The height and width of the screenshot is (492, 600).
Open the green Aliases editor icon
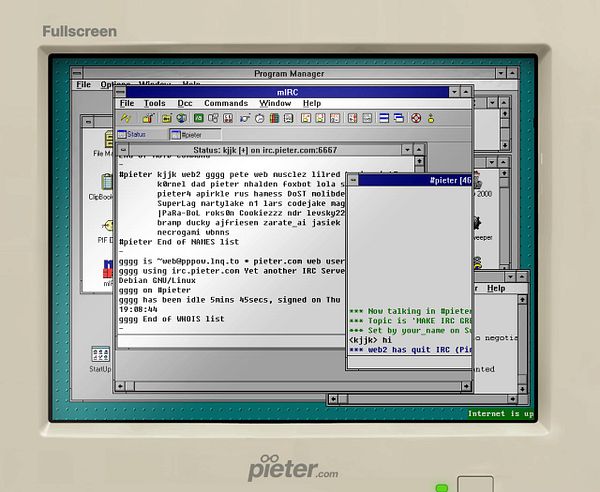tap(199, 118)
